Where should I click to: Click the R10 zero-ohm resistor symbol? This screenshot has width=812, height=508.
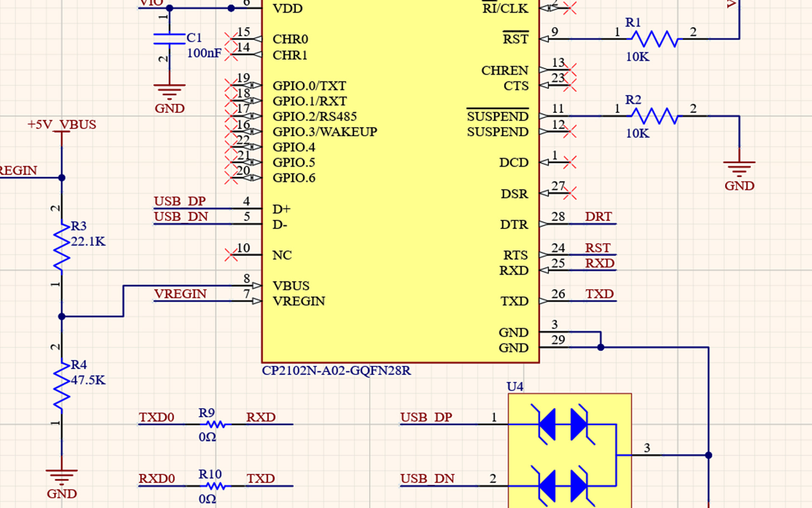click(x=215, y=486)
